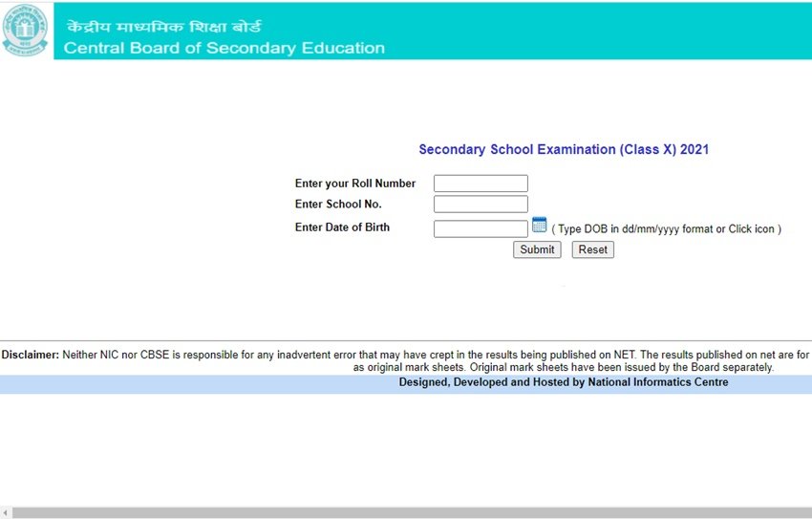Click the "Enter your Roll Number" label
This screenshot has width=812, height=519.
pos(355,184)
